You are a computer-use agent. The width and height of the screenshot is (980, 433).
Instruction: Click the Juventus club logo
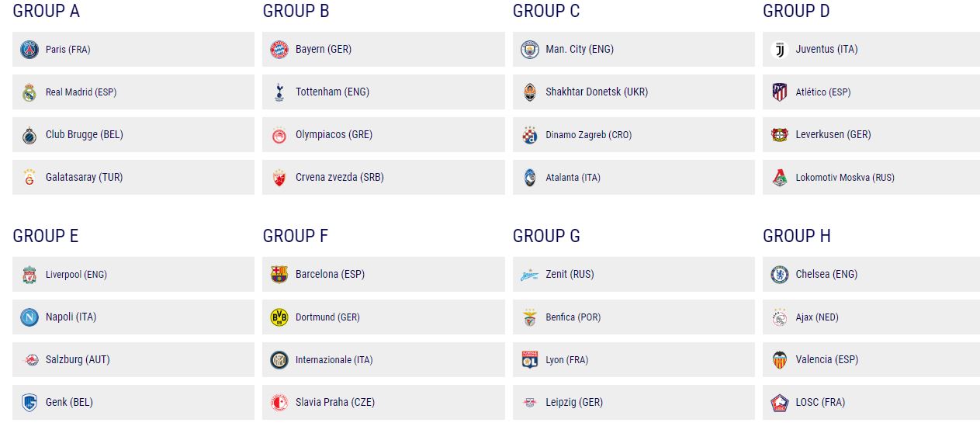(x=779, y=50)
